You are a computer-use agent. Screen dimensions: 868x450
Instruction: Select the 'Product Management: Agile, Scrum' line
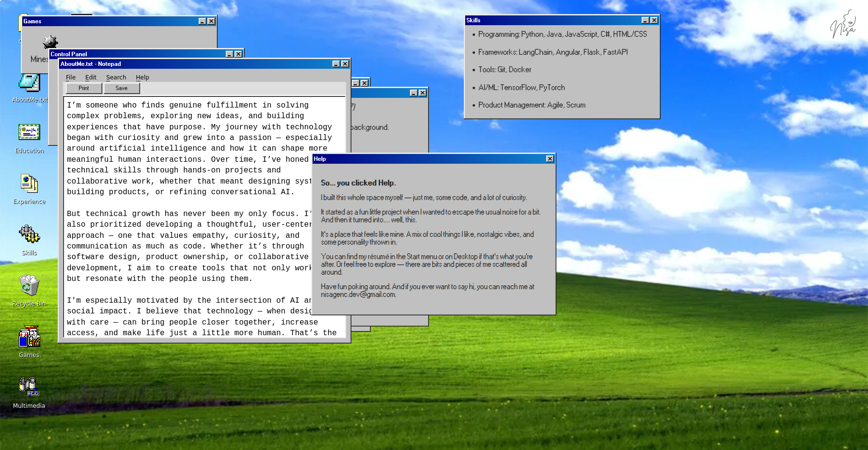[x=532, y=105]
